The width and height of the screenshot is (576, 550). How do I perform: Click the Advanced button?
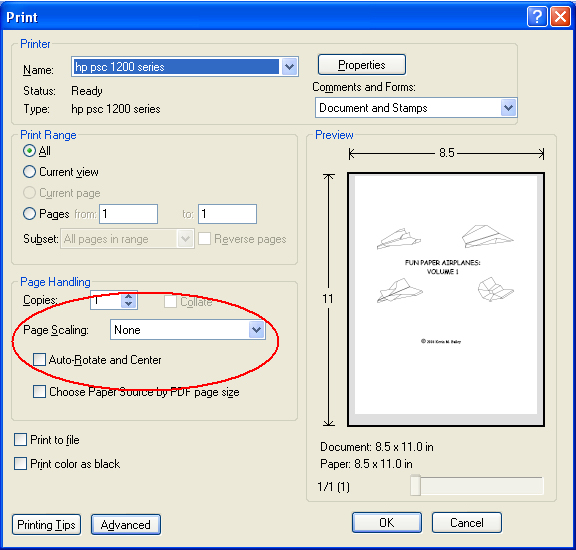[126, 524]
